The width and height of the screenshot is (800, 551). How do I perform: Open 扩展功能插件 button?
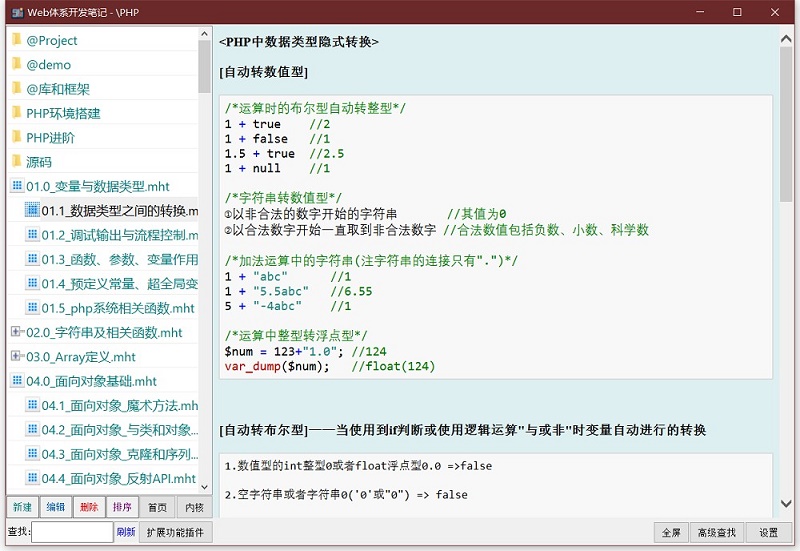tap(175, 532)
